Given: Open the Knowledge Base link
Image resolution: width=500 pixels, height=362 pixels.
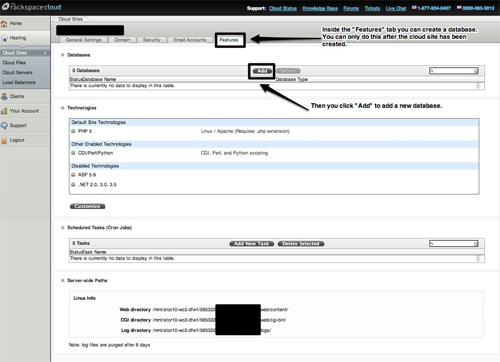Looking at the screenshot, I should click(x=320, y=8).
